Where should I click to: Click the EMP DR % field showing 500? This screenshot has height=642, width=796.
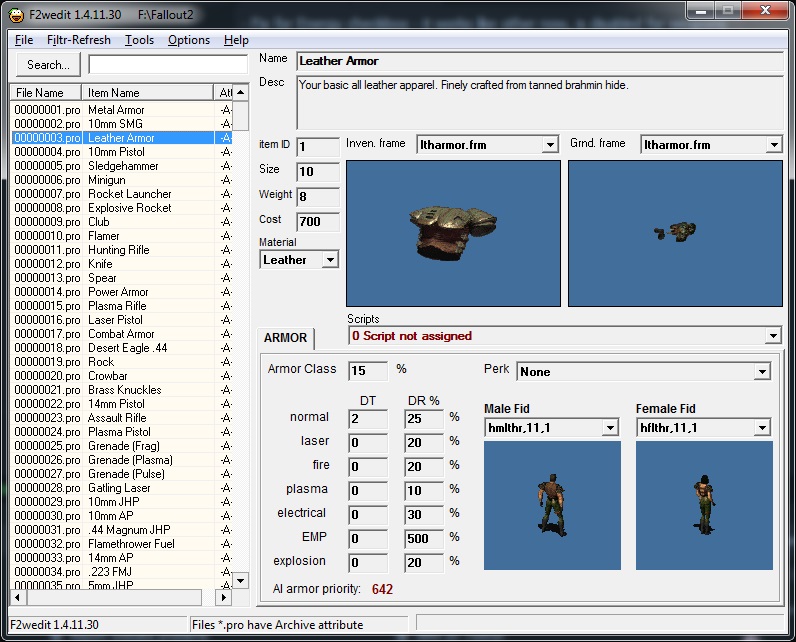(x=424, y=538)
